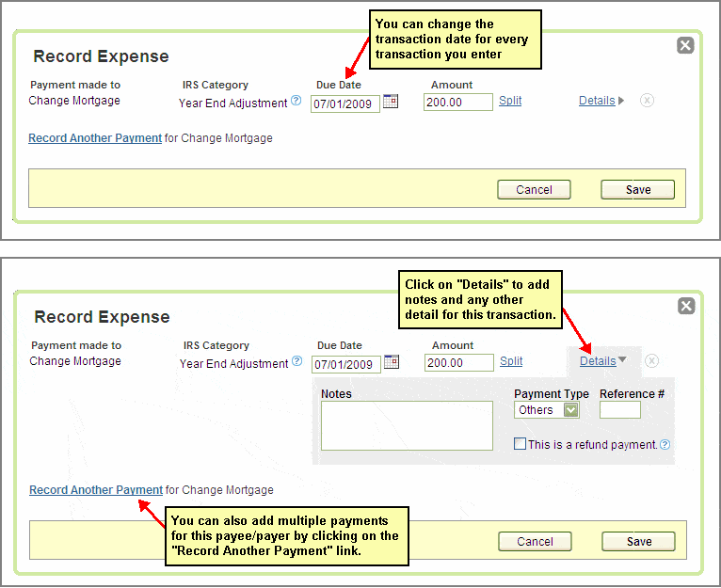Open calendar picker in the expanded details dialog
Image resolution: width=721 pixels, height=588 pixels.
[392, 362]
